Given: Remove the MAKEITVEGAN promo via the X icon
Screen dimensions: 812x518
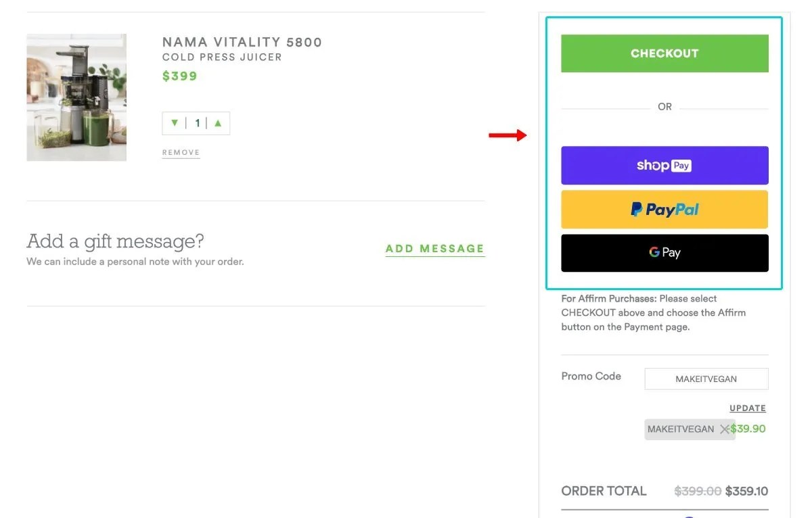Looking at the screenshot, I should point(726,429).
